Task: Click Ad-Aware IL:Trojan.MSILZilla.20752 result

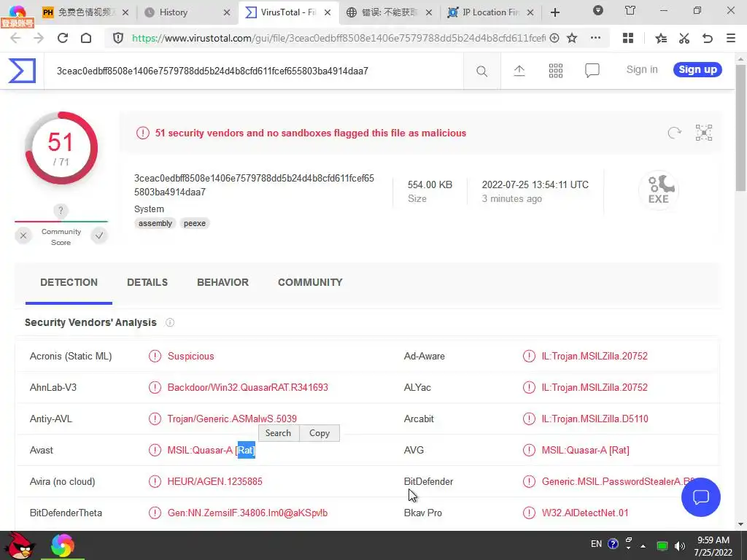Action: click(595, 356)
